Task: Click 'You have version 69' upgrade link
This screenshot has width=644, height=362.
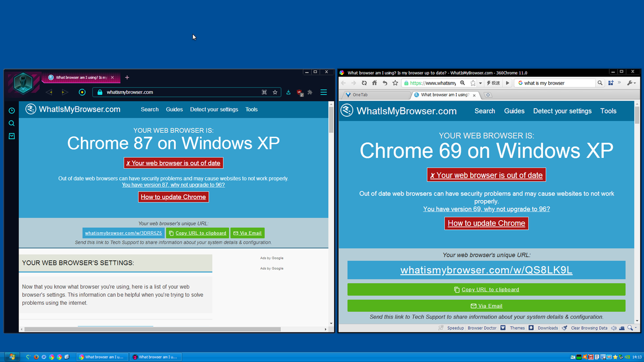Action: pyautogui.click(x=487, y=209)
